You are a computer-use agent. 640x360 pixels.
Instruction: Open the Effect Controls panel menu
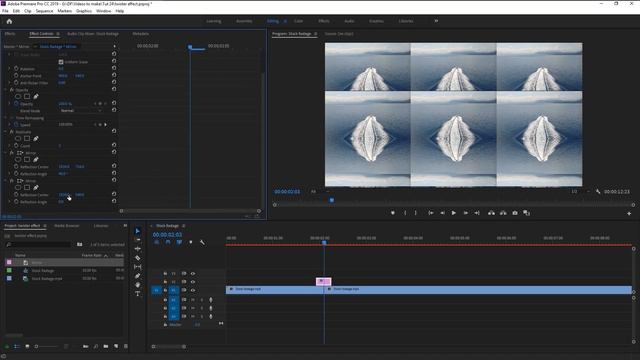pyautogui.click(x=58, y=34)
